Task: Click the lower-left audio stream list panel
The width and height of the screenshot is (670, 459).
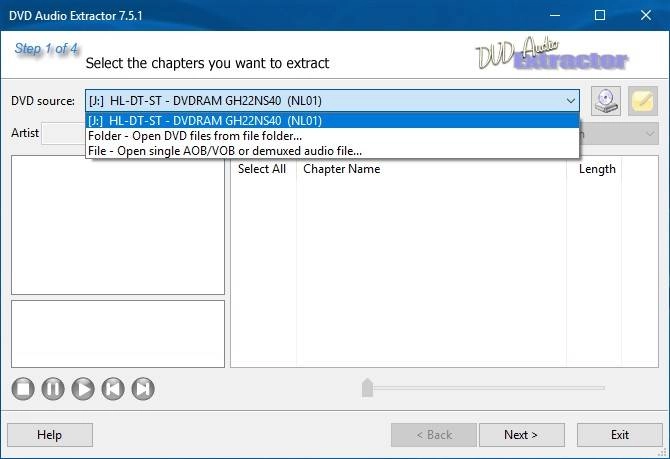Action: pos(118,334)
